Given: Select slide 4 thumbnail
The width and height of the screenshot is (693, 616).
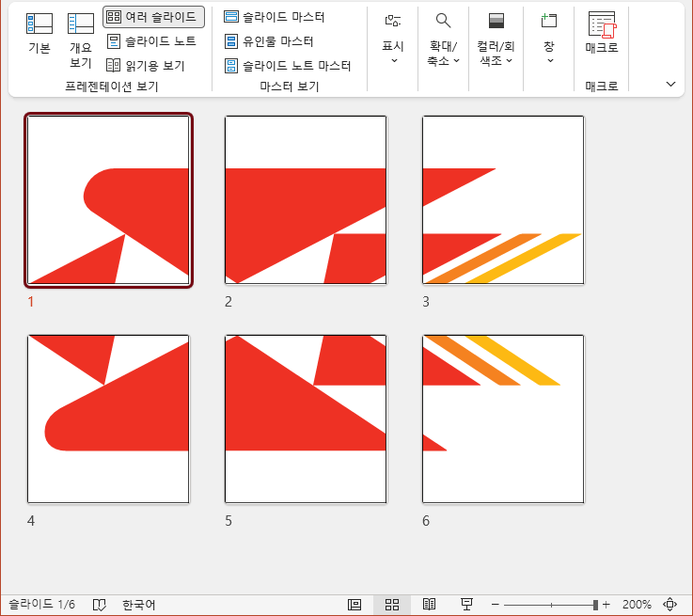Looking at the screenshot, I should (108, 419).
